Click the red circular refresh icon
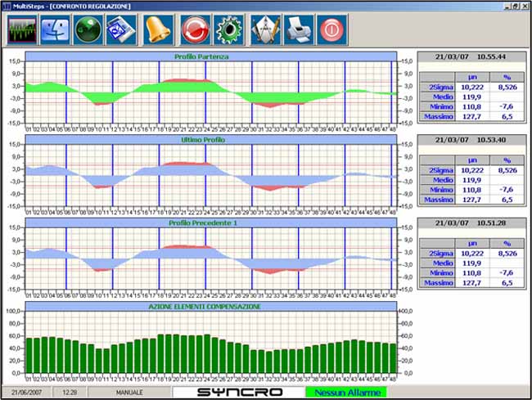Screen dimensions: 532x400 [195, 30]
